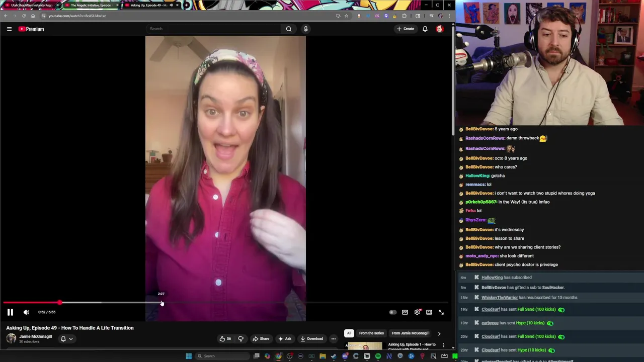The width and height of the screenshot is (644, 362).
Task: Focus the YouTube search input field
Action: pyautogui.click(x=213, y=29)
